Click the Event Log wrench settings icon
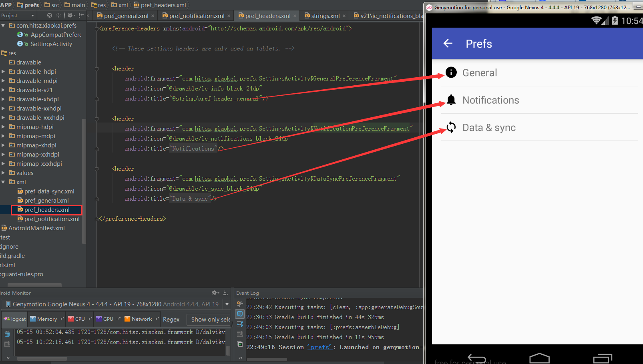Screen dimensions: 643x364 [x=240, y=304]
